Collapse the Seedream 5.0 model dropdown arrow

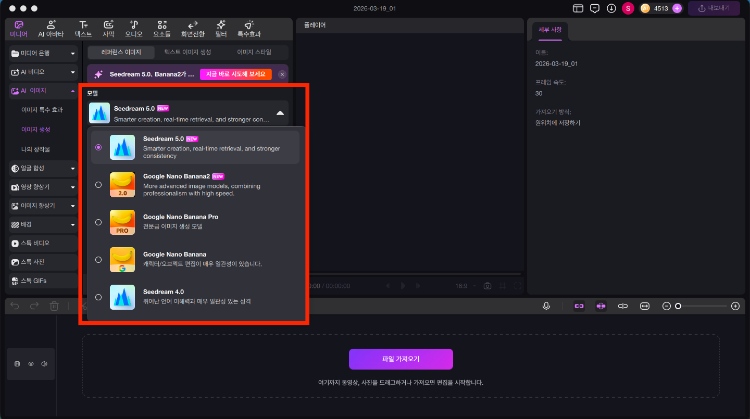[280, 113]
